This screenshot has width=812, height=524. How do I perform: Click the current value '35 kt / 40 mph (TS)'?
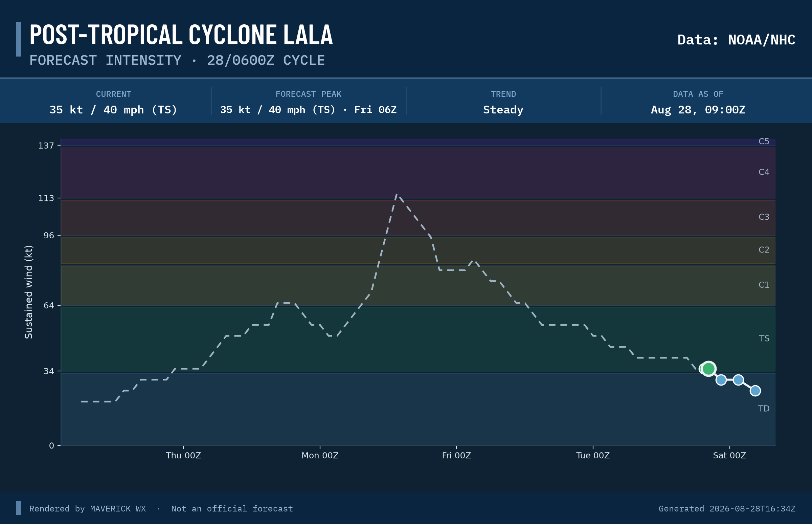(x=114, y=110)
